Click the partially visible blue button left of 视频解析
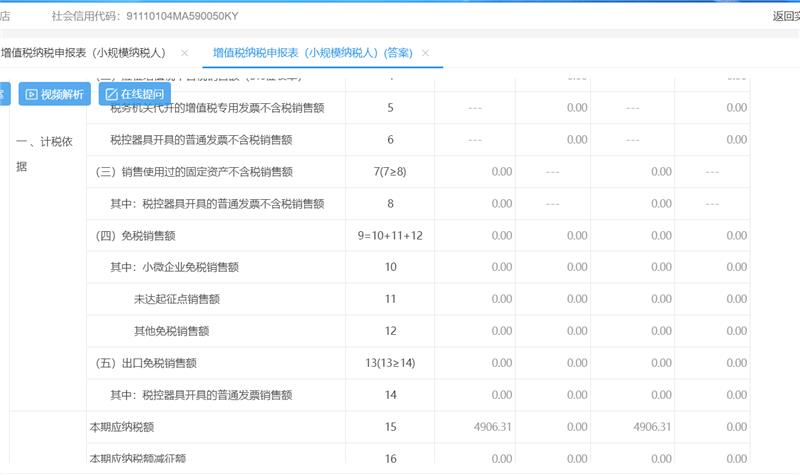The image size is (800, 475). (x=3, y=94)
